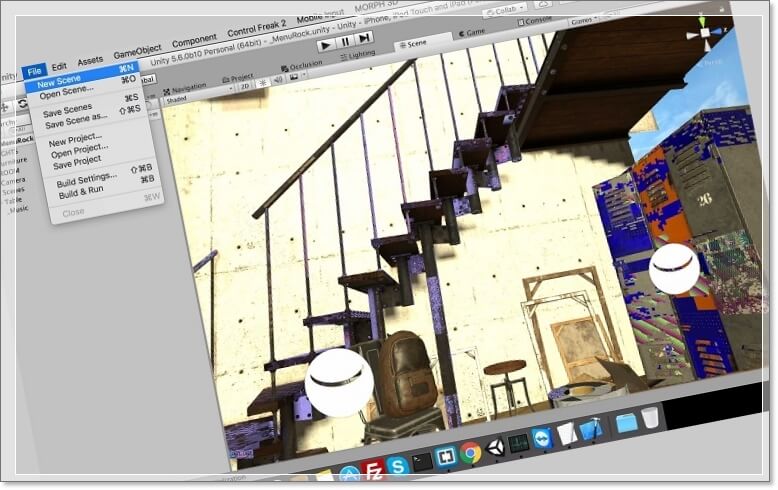Click white sphere near the backpack
The width and height of the screenshot is (778, 490).
pyautogui.click(x=339, y=383)
